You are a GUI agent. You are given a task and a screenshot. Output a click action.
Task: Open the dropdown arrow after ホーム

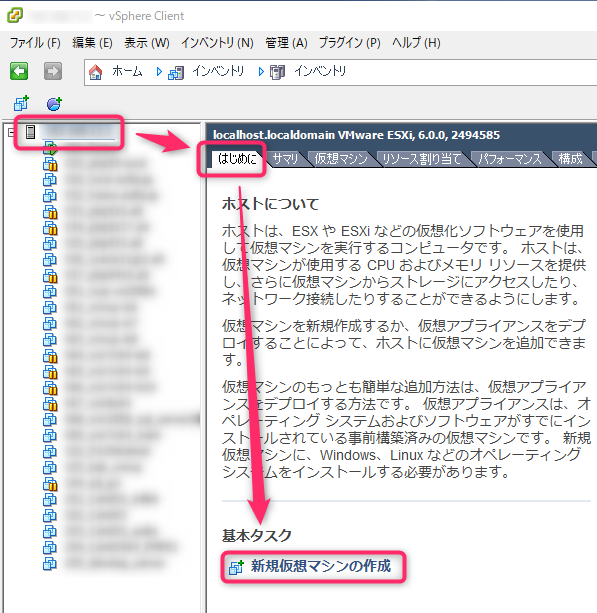pos(159,72)
